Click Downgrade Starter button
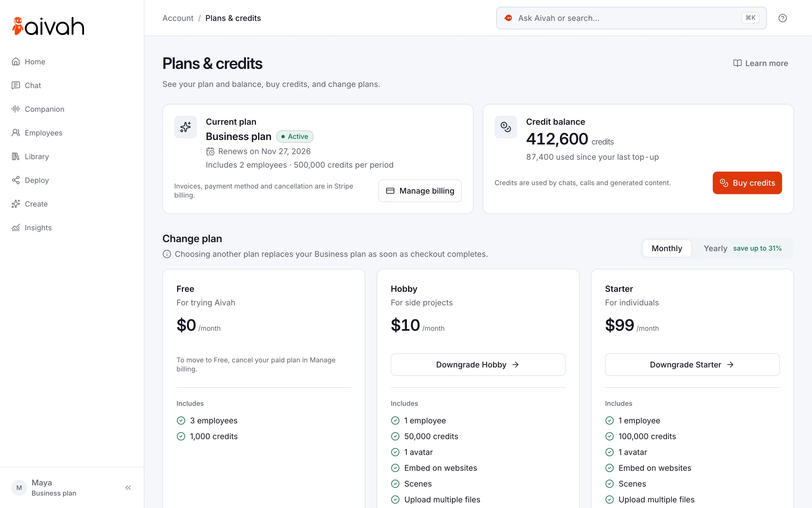The image size is (812, 508). point(692,365)
